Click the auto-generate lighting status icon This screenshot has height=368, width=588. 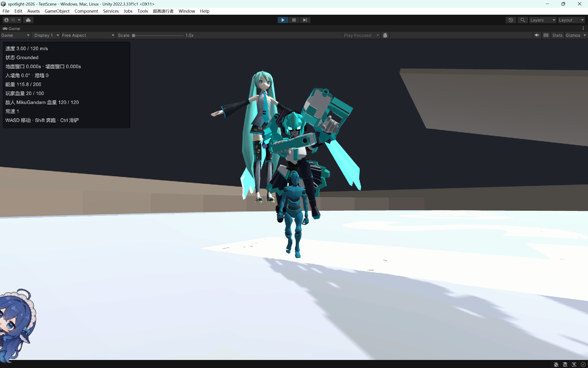tap(574, 364)
